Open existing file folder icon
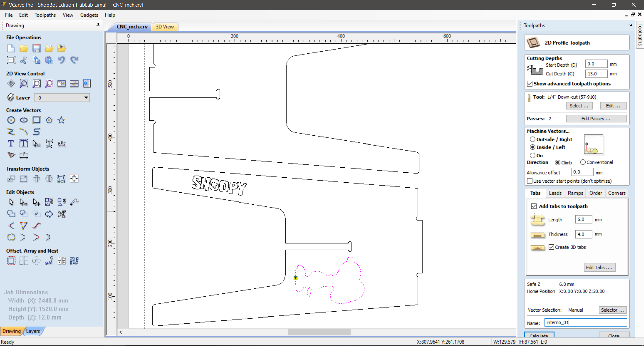 (x=23, y=48)
